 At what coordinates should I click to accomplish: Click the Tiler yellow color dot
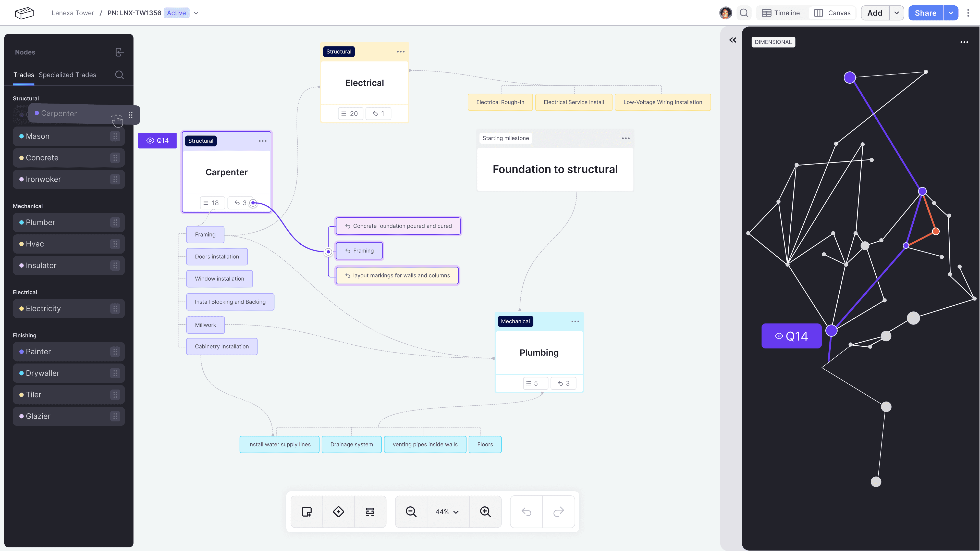click(22, 395)
